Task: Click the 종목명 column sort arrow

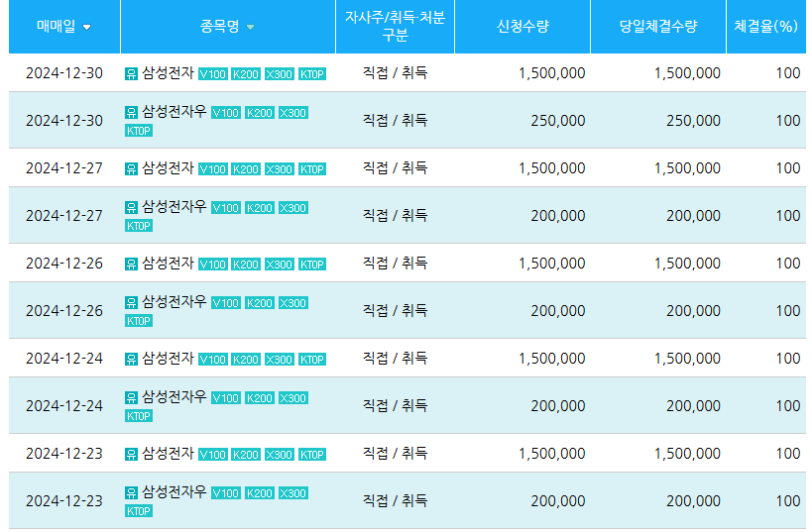Action: point(250,27)
